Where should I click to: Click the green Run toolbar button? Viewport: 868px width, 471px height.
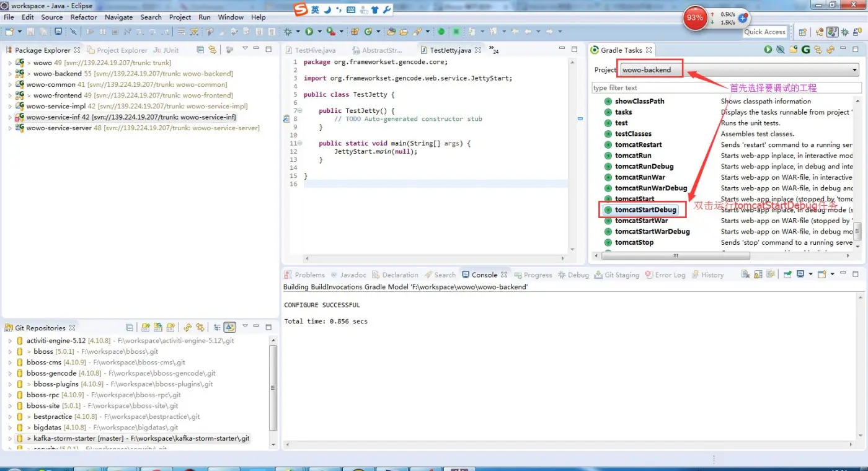[x=309, y=31]
